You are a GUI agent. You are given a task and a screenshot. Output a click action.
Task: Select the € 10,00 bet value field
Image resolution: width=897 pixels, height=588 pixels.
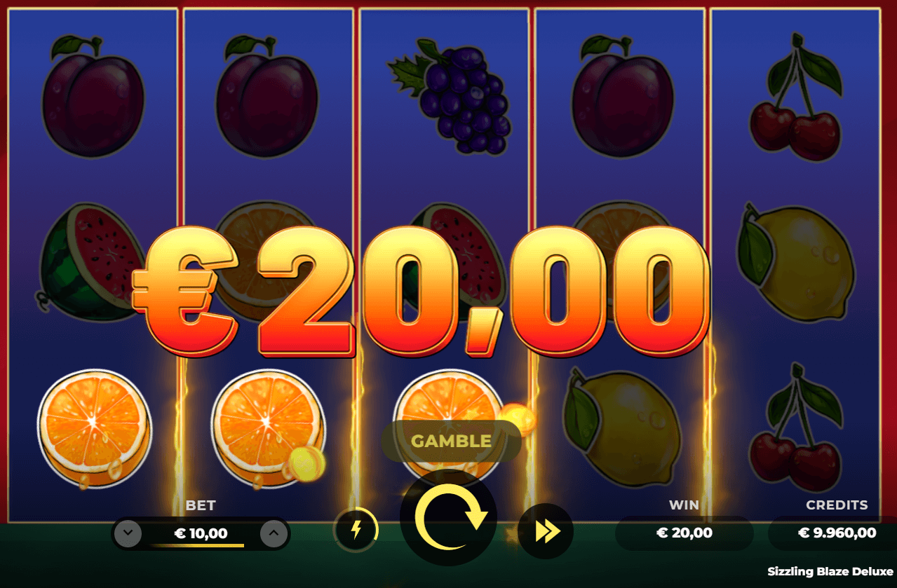(201, 533)
